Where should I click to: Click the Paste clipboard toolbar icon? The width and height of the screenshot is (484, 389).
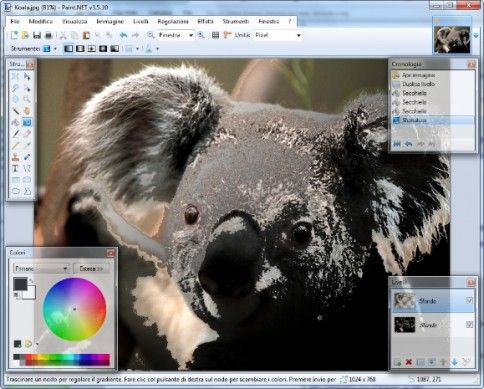[x=86, y=35]
